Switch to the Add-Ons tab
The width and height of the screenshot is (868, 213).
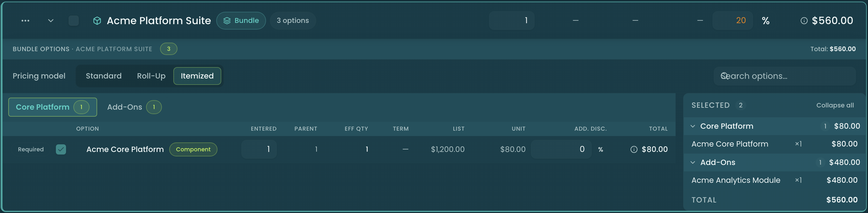[x=134, y=107]
